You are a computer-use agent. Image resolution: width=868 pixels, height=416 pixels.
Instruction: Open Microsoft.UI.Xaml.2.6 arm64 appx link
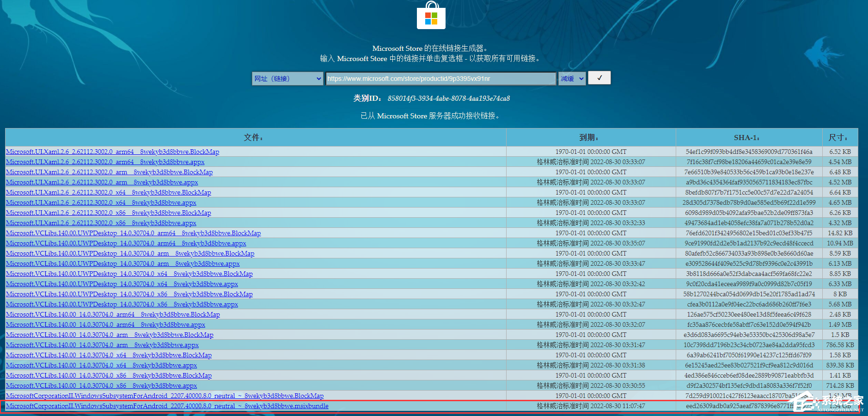click(106, 162)
